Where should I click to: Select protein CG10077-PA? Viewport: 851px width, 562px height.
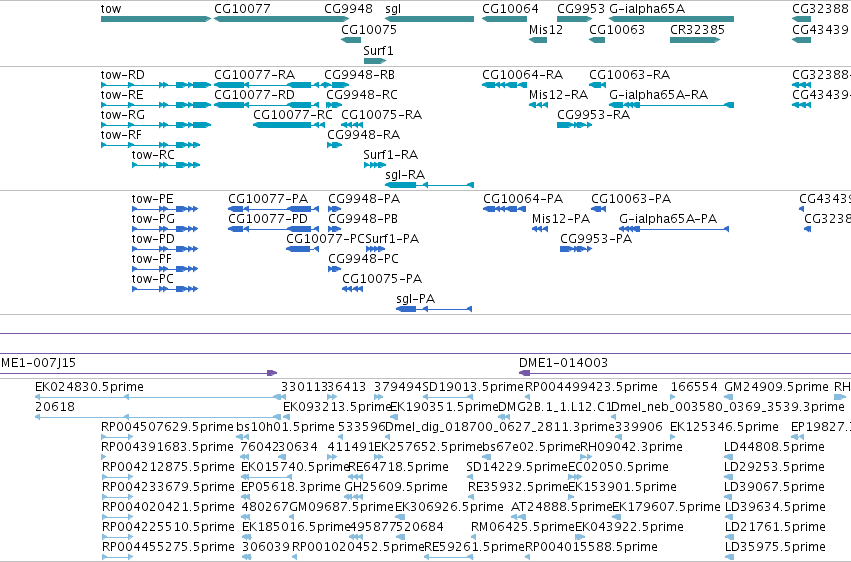[273, 209]
